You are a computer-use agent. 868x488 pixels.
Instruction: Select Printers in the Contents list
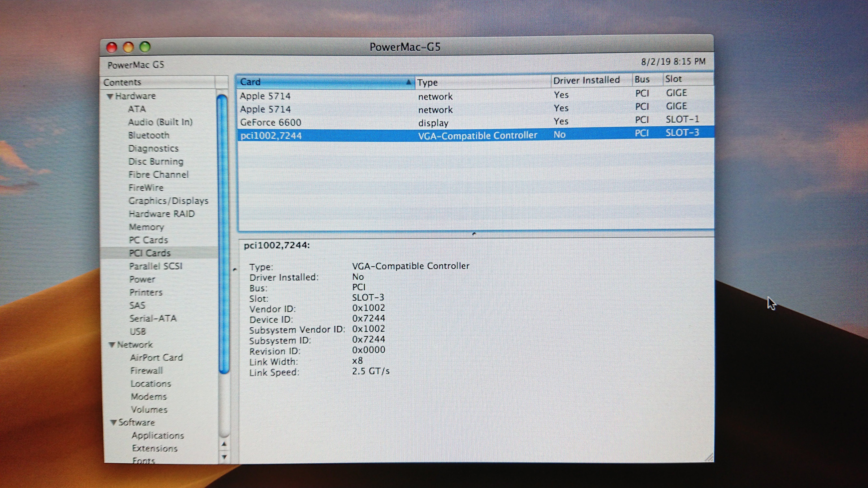pos(146,292)
